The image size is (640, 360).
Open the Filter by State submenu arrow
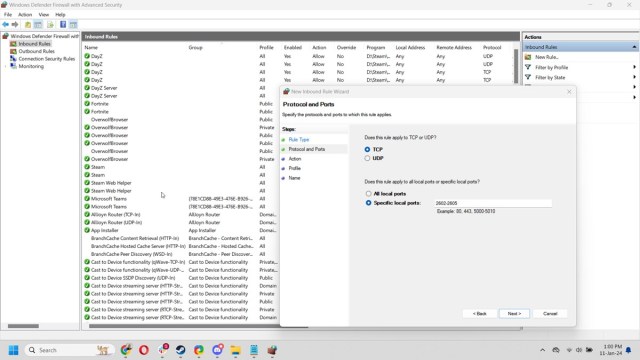point(634,78)
